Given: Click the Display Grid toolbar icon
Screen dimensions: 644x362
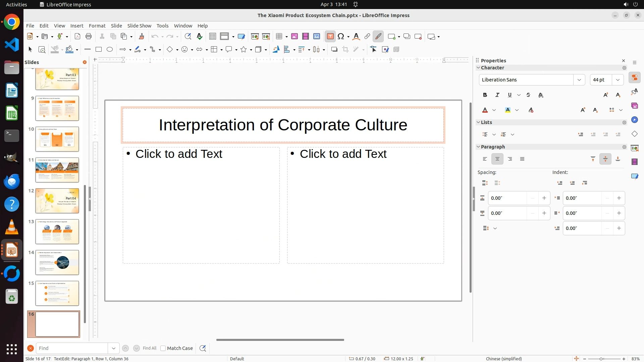Looking at the screenshot, I should [212, 37].
